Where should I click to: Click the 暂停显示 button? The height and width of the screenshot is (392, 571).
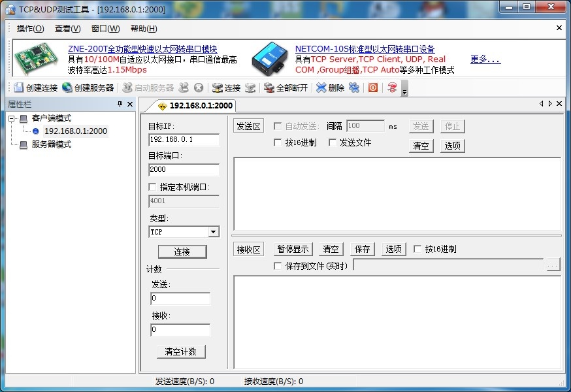pos(293,249)
